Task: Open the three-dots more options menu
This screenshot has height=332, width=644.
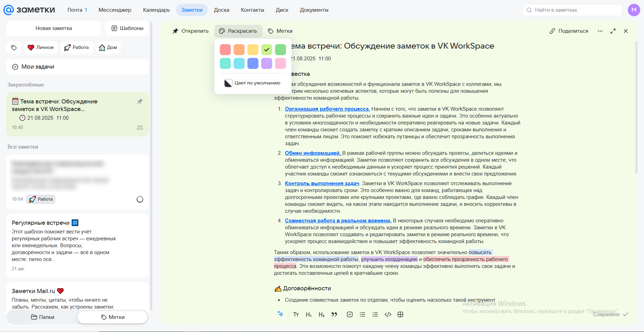Action: (x=600, y=31)
